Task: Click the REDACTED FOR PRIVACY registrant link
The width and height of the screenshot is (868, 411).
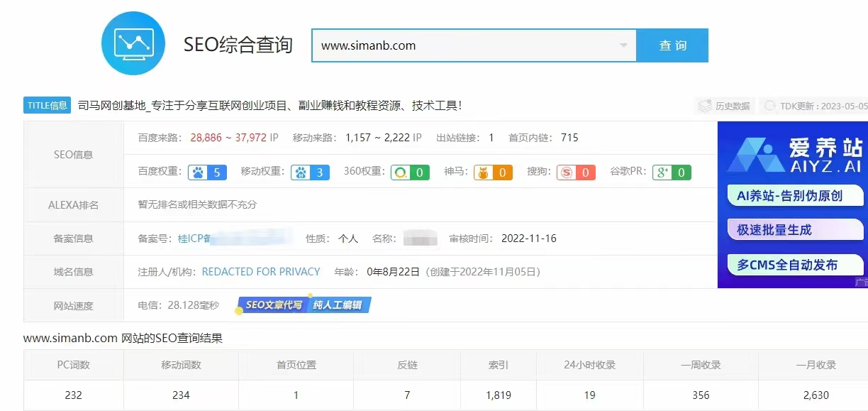Action: pos(260,272)
